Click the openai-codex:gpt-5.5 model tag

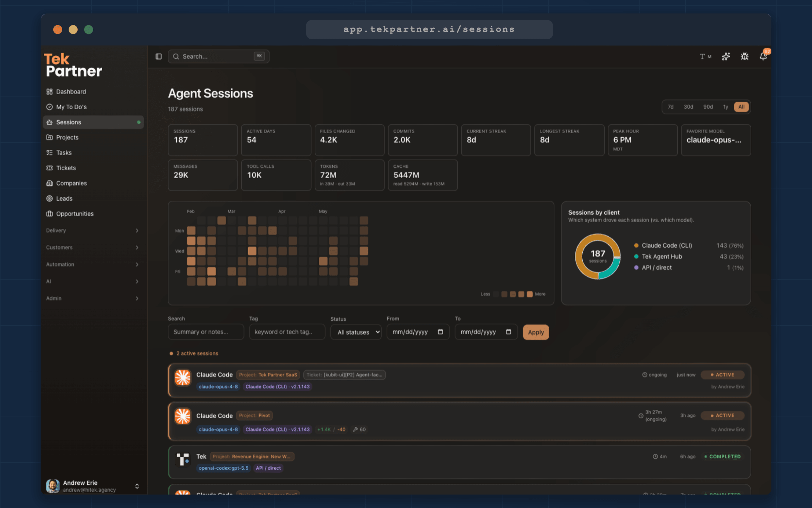(x=224, y=468)
